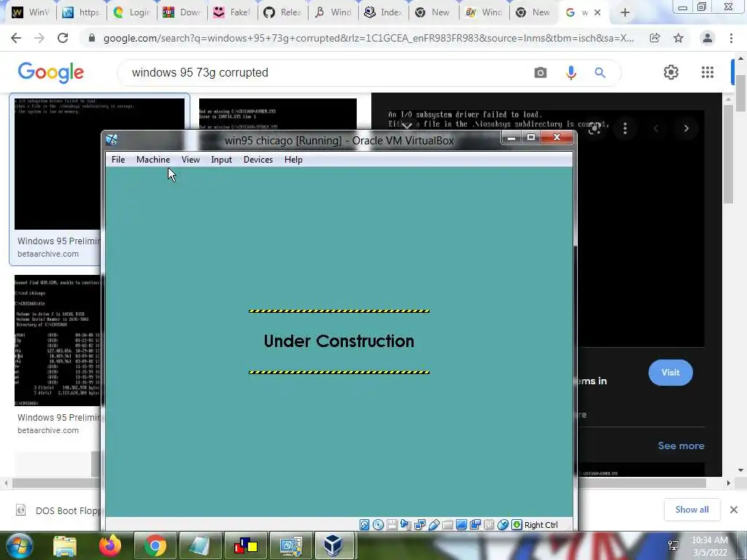Click Show all downloads button
Viewport: 747px width, 560px height.
(692, 510)
